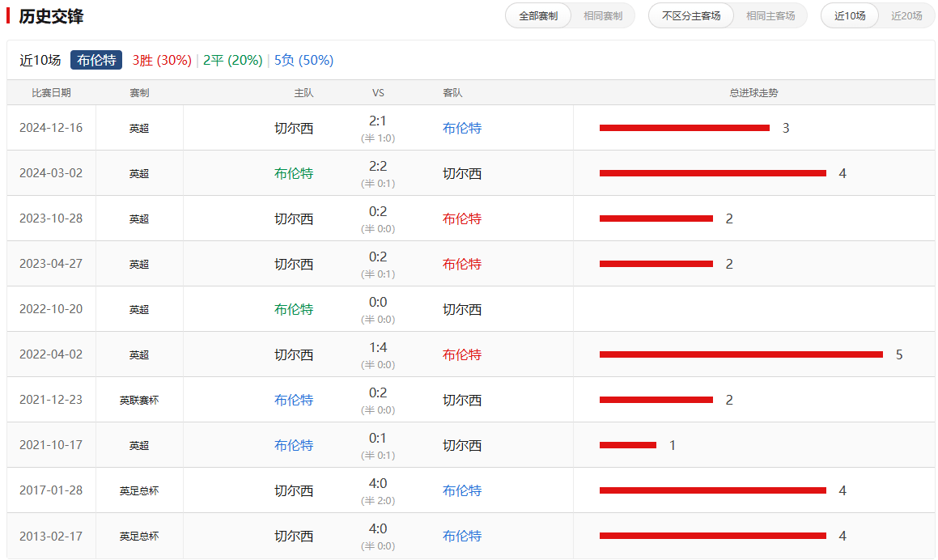Click 英足总杯 competition in 2017-01-28 row
The height and width of the screenshot is (560, 938).
click(x=139, y=490)
